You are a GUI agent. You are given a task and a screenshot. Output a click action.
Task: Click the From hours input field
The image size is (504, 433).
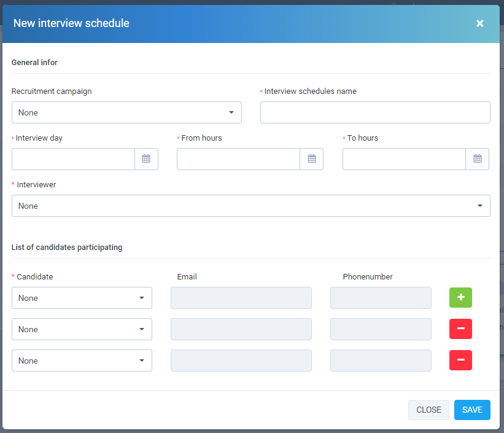click(x=238, y=159)
